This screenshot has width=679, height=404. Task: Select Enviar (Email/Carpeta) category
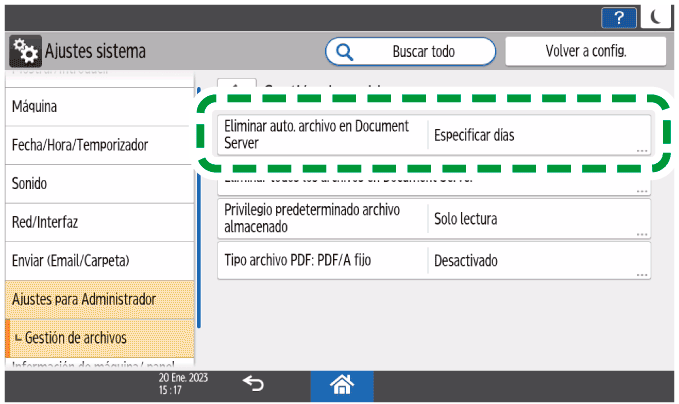[x=98, y=261]
